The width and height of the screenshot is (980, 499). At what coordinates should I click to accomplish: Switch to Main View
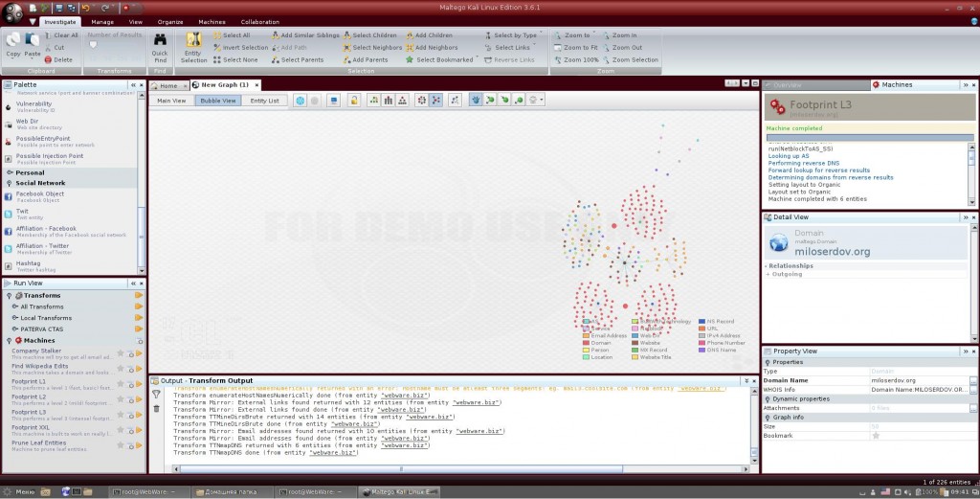coord(171,101)
